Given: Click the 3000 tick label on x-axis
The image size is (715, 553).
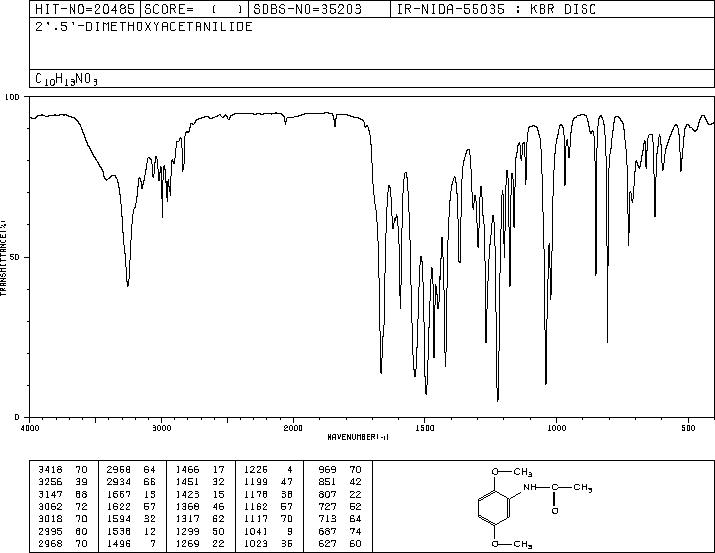Looking at the screenshot, I should tap(161, 428).
